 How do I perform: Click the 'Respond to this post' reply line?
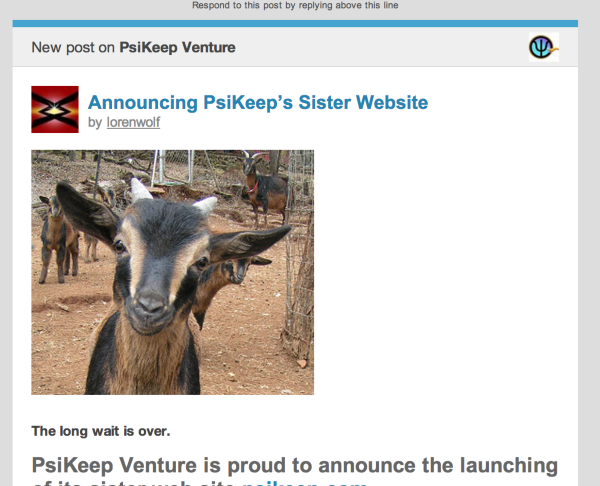tap(295, 5)
